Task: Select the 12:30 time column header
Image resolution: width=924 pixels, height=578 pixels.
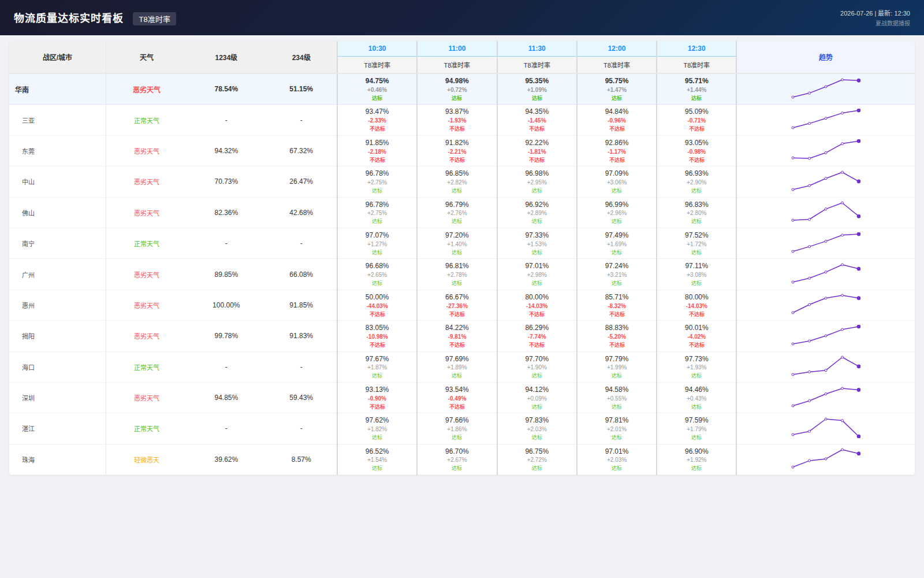Action: pos(696,49)
